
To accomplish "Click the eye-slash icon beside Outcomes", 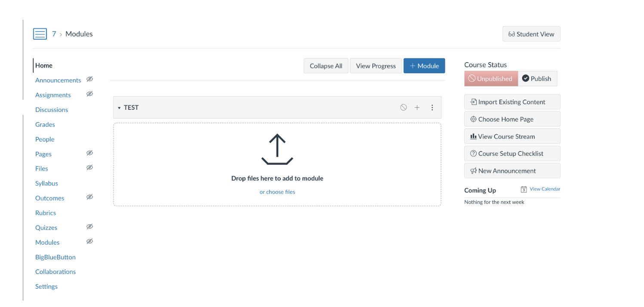I will 89,197.
